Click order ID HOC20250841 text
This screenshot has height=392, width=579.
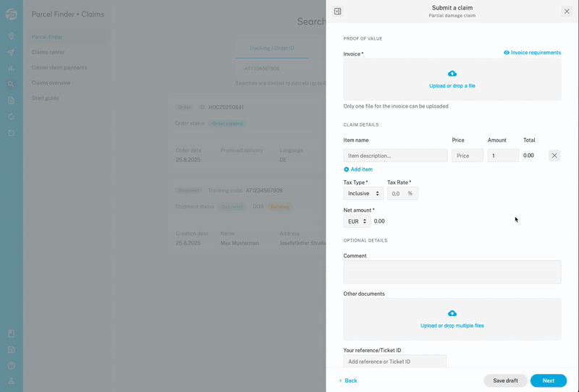click(226, 108)
